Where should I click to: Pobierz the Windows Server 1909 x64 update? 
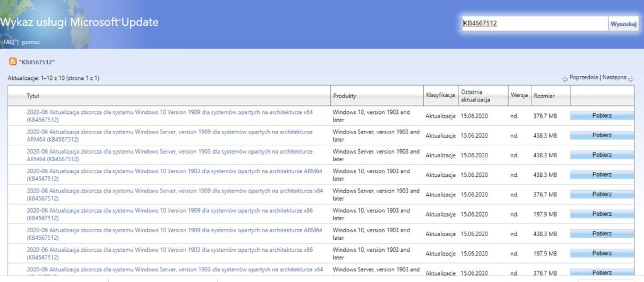pyautogui.click(x=602, y=195)
